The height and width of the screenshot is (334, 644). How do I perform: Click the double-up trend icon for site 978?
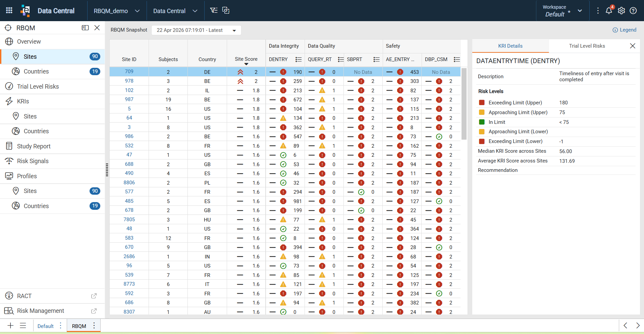tap(240, 81)
